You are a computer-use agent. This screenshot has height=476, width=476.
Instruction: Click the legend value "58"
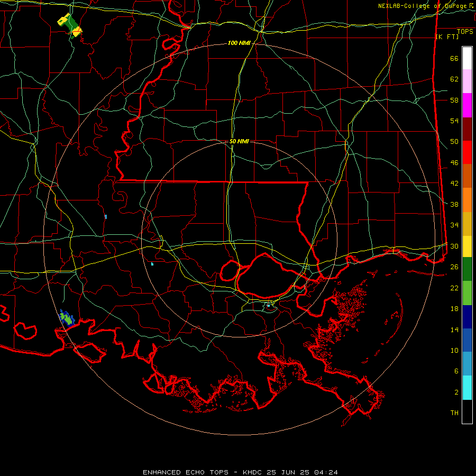coord(454,100)
